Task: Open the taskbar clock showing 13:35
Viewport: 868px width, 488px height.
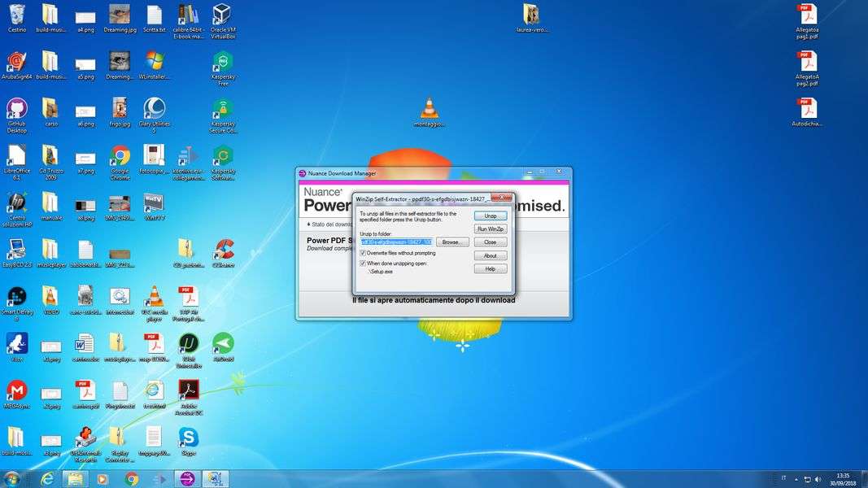Action: pyautogui.click(x=843, y=479)
